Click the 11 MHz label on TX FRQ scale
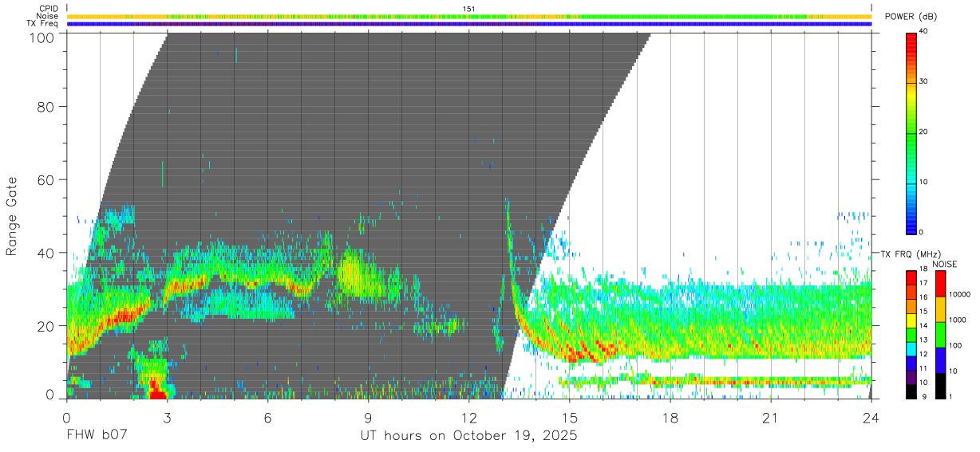The image size is (980, 452). click(923, 368)
